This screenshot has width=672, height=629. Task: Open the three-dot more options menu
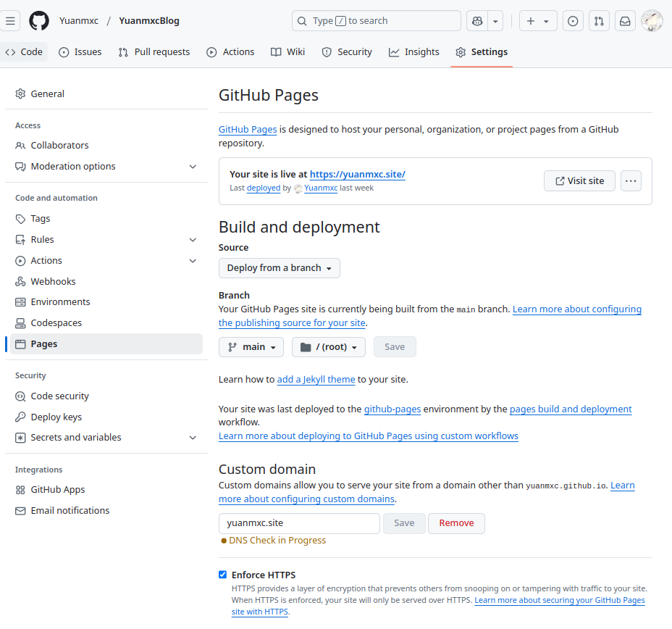pyautogui.click(x=631, y=181)
